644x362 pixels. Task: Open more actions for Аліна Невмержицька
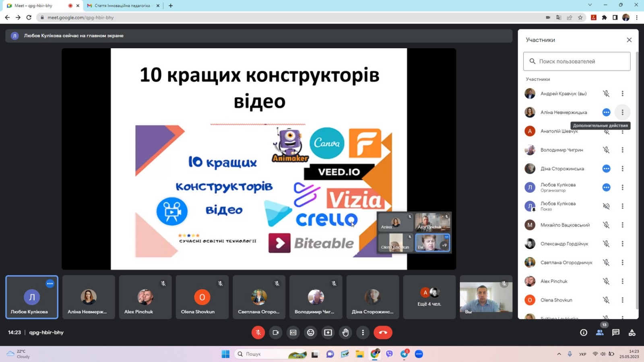622,112
